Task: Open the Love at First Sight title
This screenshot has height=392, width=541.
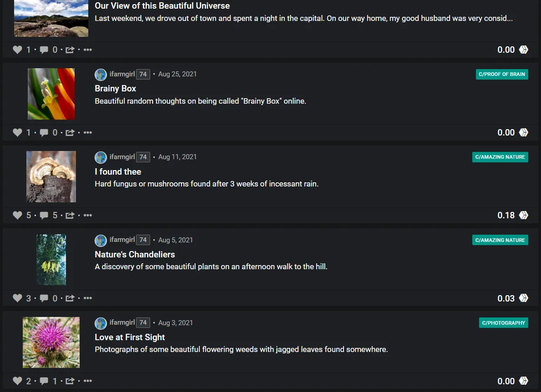Action: [130, 337]
